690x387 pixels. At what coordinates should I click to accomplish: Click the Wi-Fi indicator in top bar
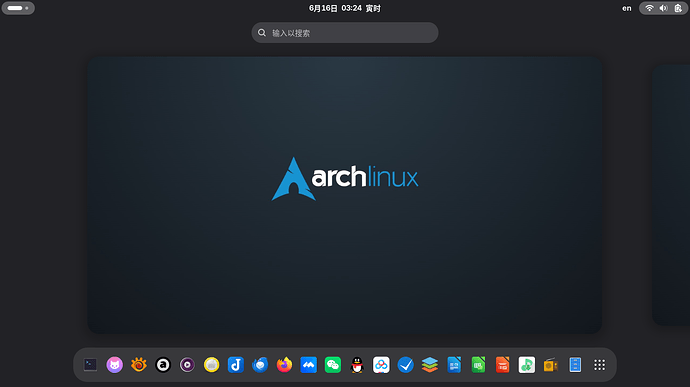(x=649, y=8)
